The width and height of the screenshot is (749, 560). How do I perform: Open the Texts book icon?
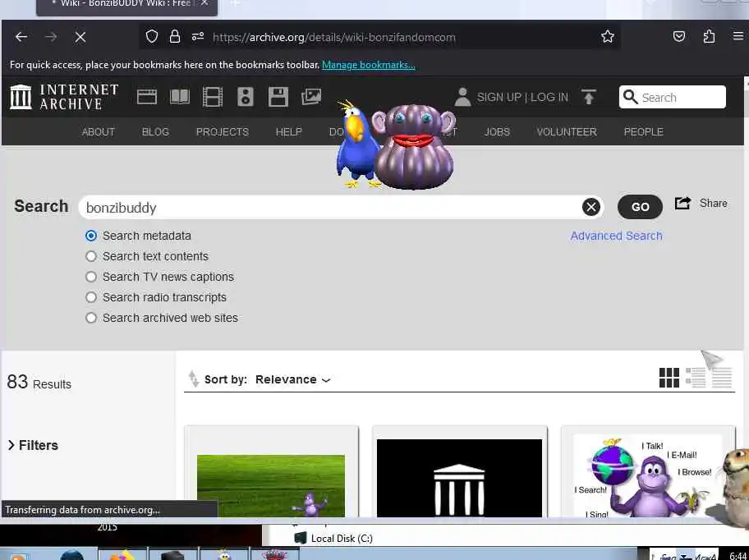point(180,97)
